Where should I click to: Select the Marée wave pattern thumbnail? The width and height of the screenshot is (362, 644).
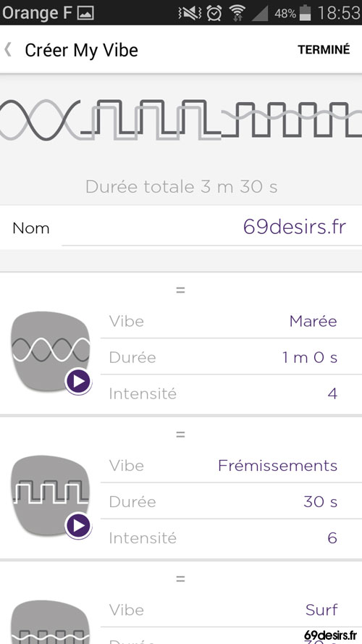[51, 351]
